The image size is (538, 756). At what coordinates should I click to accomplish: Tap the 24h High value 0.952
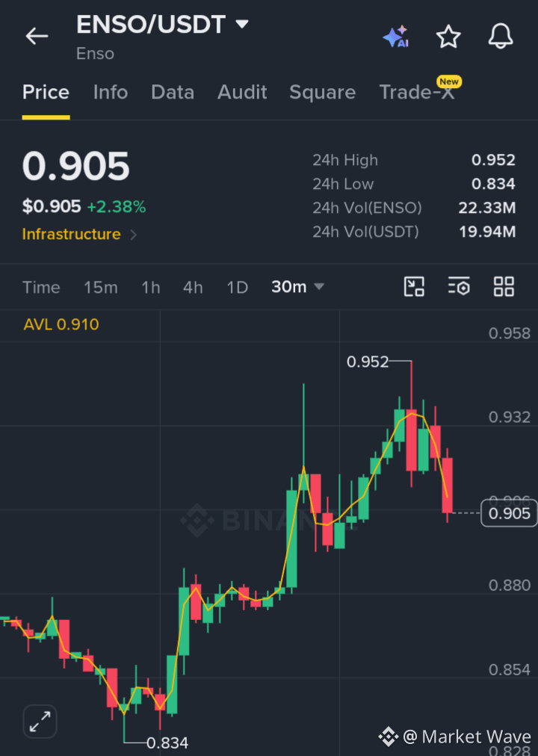(493, 160)
